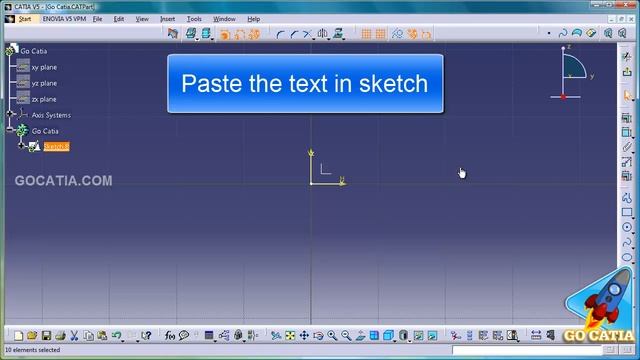
Task: Expand the Axis Systems tree node
Action: pyautogui.click(x=10, y=114)
